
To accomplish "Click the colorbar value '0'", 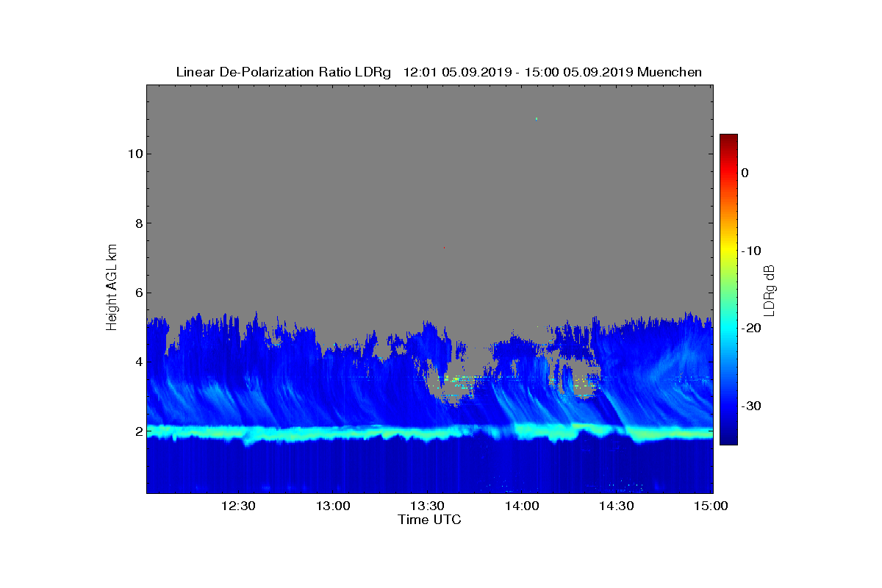I will point(745,173).
